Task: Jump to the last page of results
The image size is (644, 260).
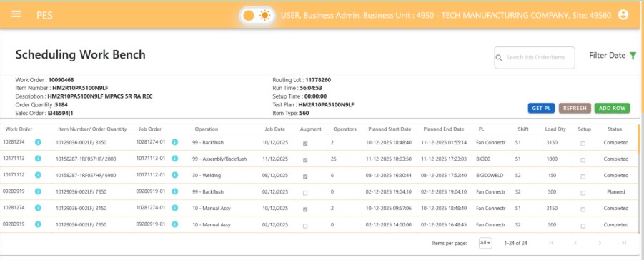Action: click(x=624, y=243)
